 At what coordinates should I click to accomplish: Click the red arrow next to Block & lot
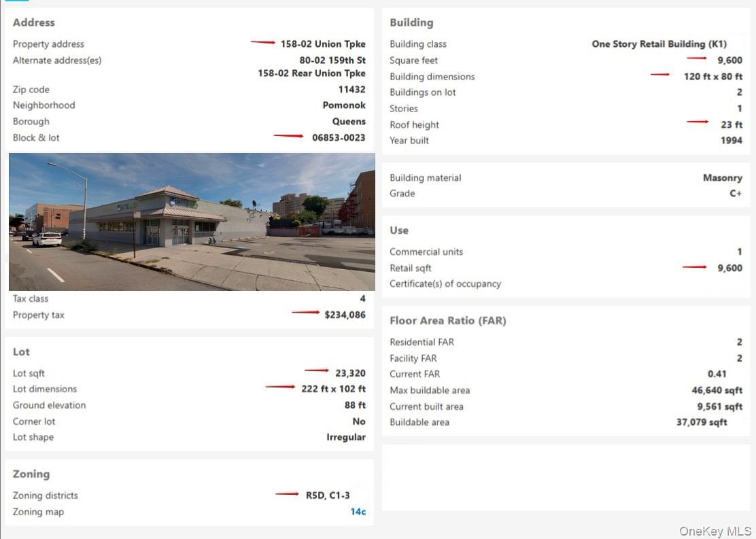coord(288,137)
